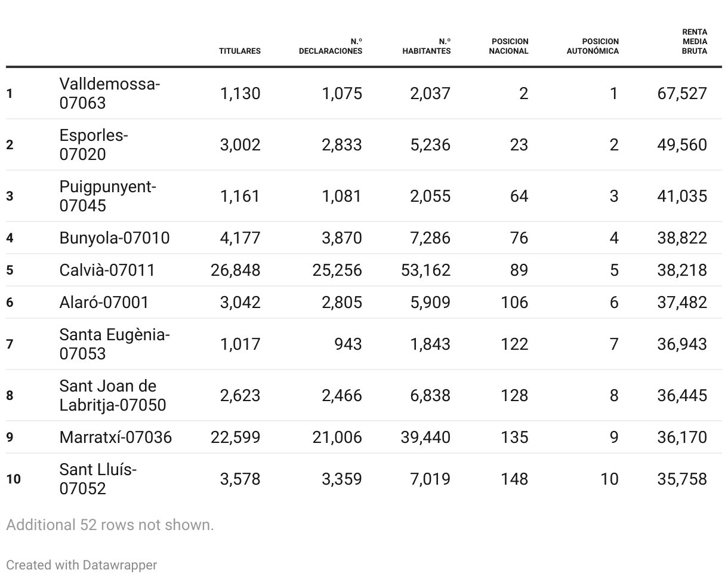Sort by POSICION AUTONÓMICA header
728x579 pixels.
tap(593, 46)
